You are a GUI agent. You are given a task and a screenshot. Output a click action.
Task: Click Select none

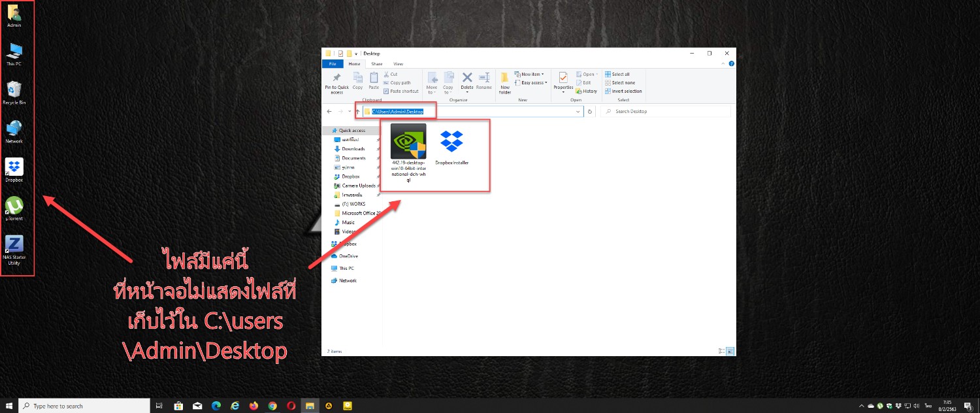[x=619, y=82]
